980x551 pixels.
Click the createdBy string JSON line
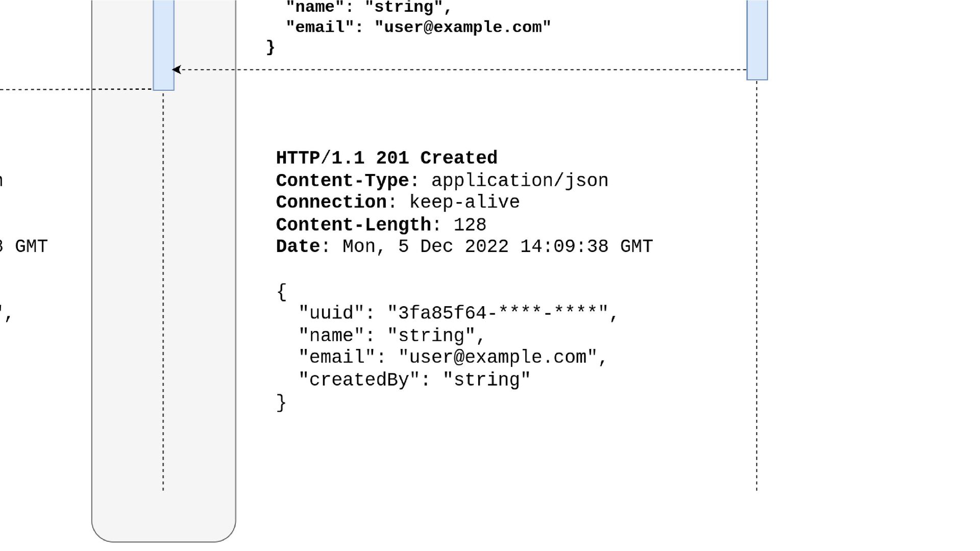click(414, 380)
